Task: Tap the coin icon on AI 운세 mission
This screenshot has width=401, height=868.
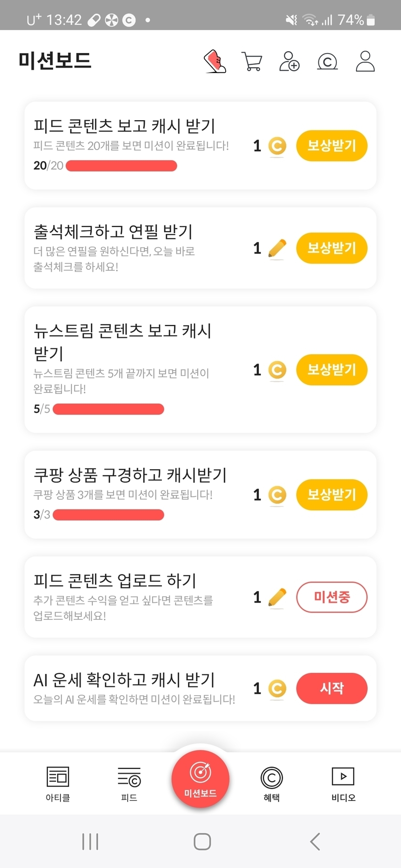Action: coord(277,688)
